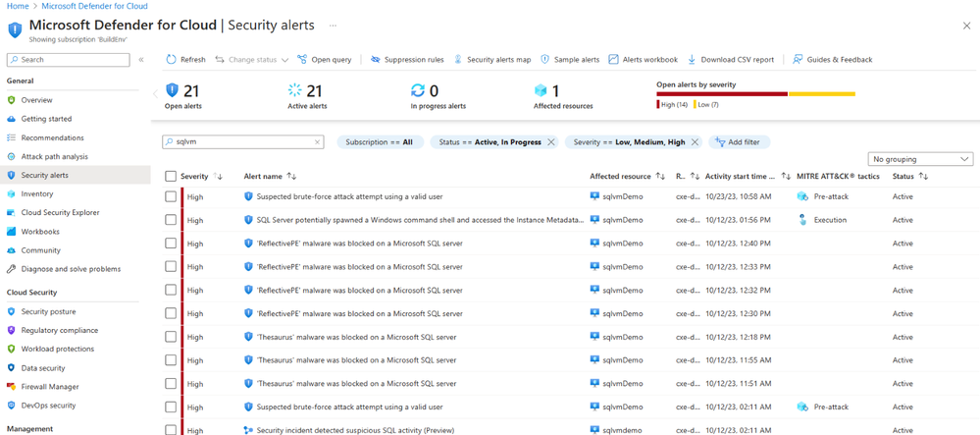
Task: Open the No grouping dropdown
Action: point(920,159)
